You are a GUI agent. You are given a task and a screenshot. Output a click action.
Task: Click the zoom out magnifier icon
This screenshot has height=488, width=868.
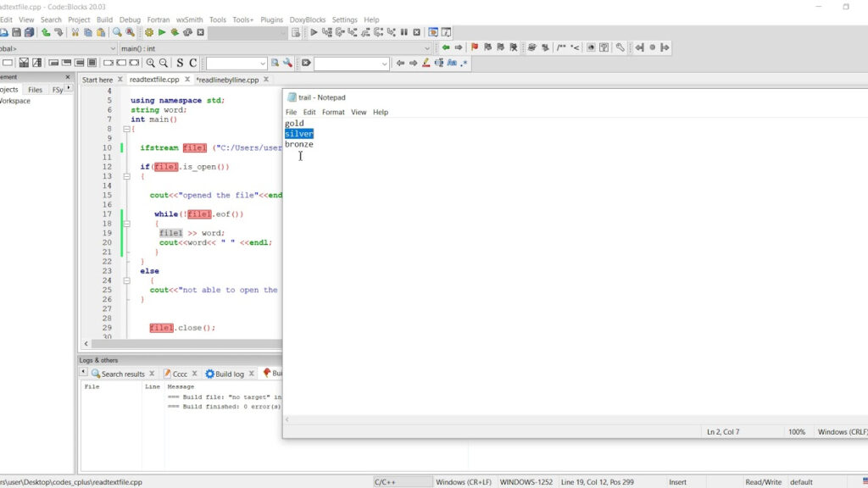pyautogui.click(x=164, y=63)
